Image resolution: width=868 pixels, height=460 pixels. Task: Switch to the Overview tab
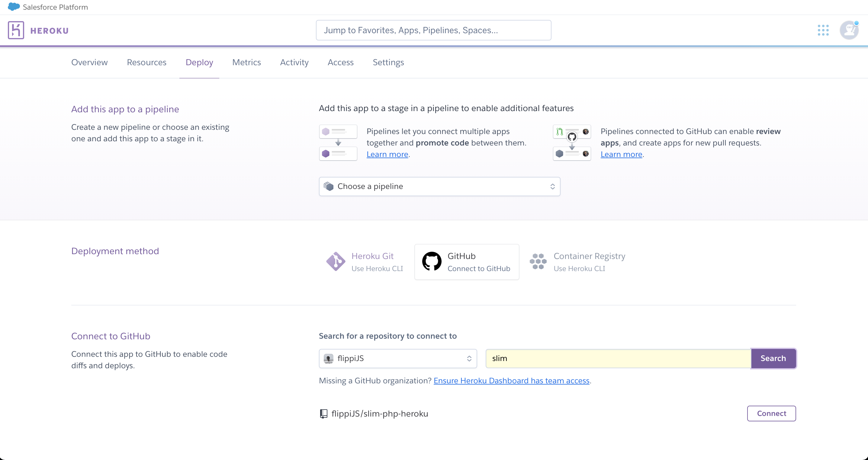[x=90, y=62]
